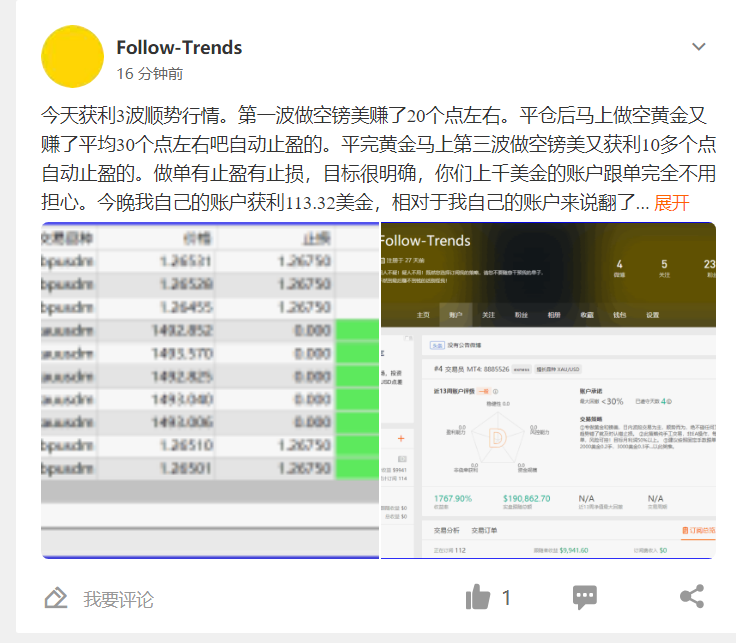
Task: Click the like count number 1
Action: (x=506, y=598)
